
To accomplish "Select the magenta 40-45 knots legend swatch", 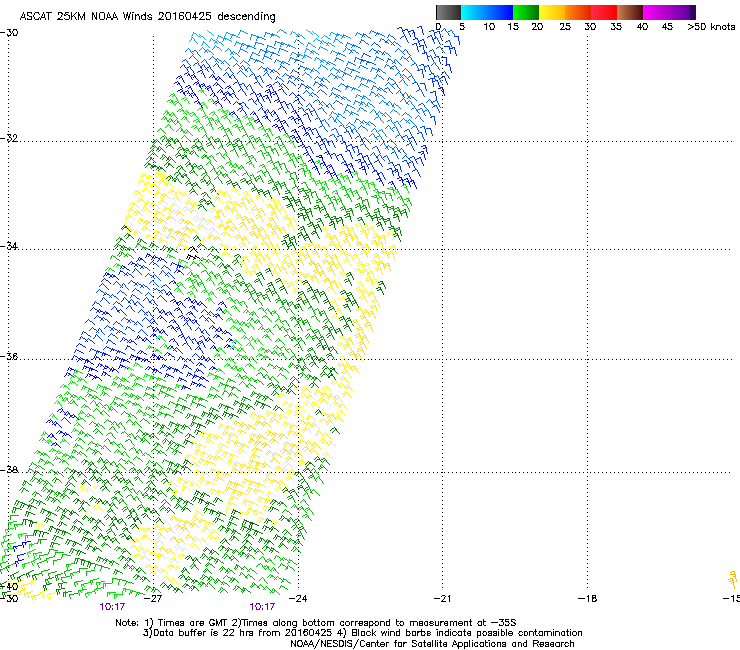I will click(x=656, y=12).
